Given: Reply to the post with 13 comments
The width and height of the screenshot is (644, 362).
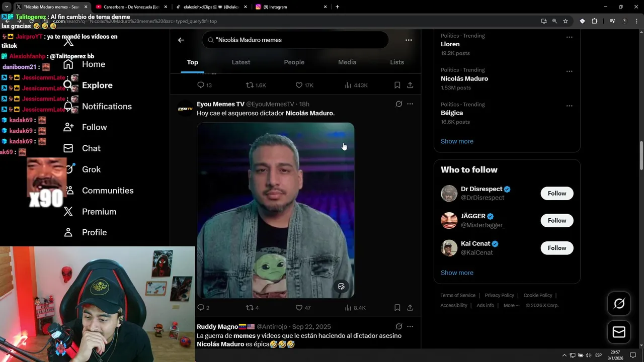Looking at the screenshot, I should [x=204, y=85].
